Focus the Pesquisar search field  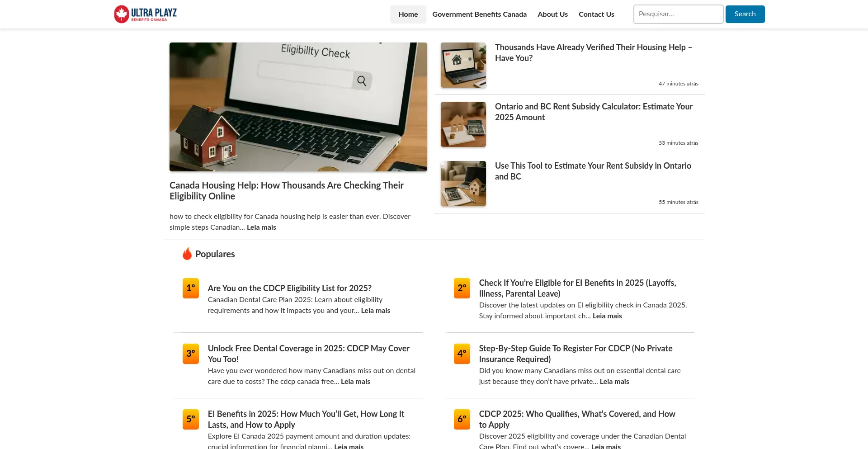click(x=678, y=14)
